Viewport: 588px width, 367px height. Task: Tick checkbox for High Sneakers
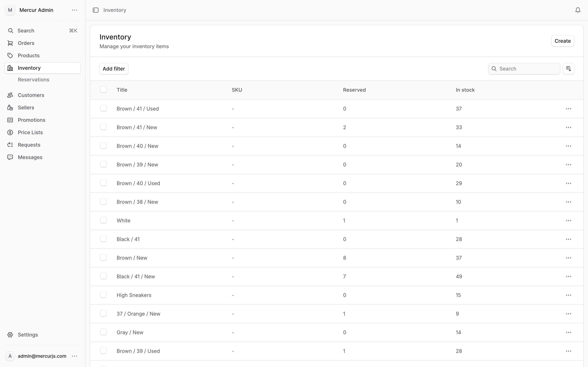click(103, 295)
